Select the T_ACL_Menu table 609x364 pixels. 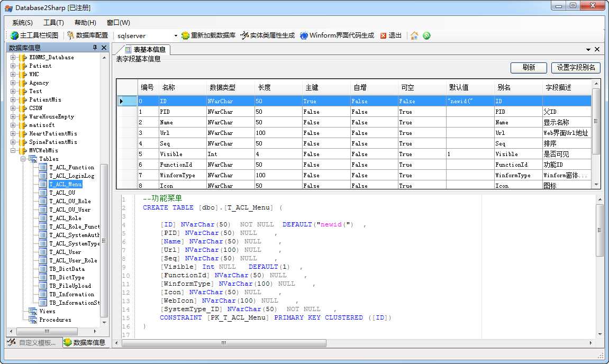point(65,185)
